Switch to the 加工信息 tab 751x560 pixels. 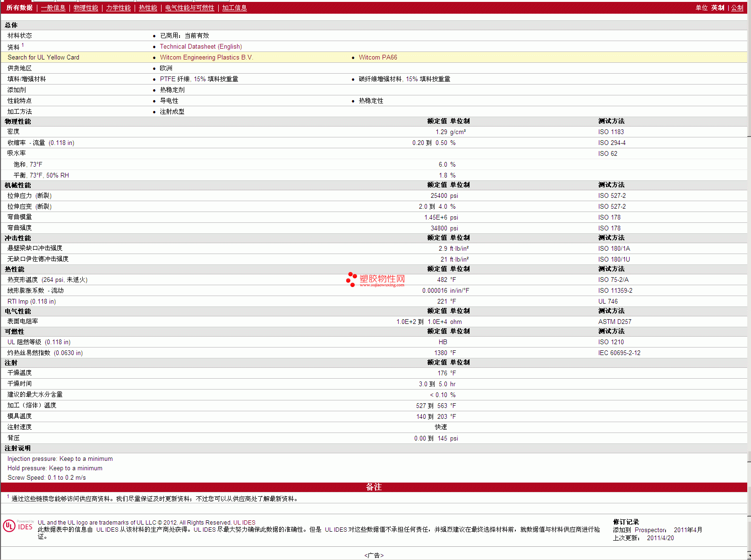pos(234,8)
